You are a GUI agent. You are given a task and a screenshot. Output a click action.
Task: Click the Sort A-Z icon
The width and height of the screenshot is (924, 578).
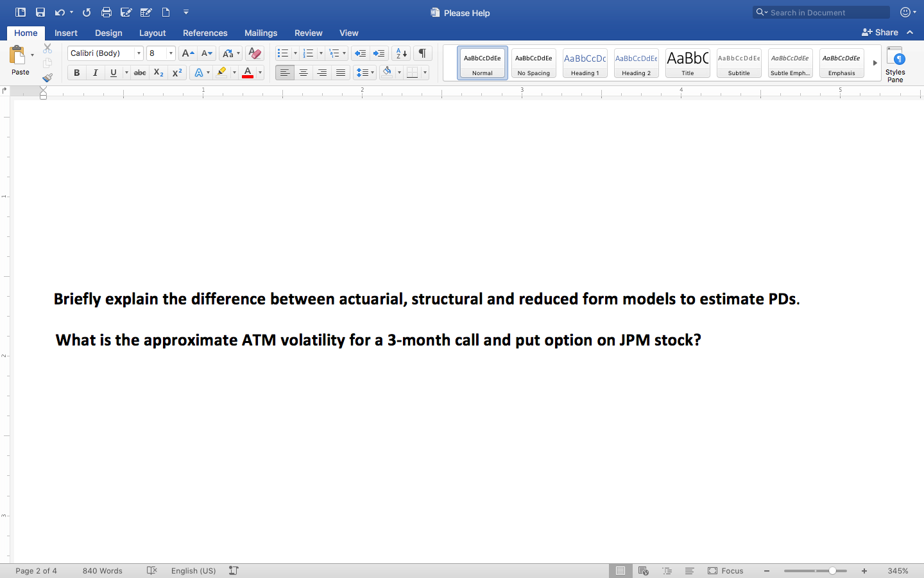(401, 53)
